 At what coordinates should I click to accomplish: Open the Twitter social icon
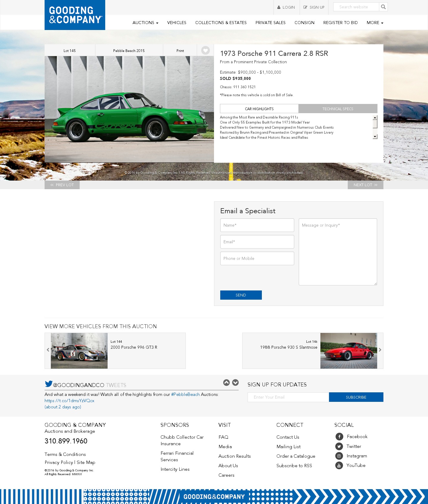[x=339, y=446]
